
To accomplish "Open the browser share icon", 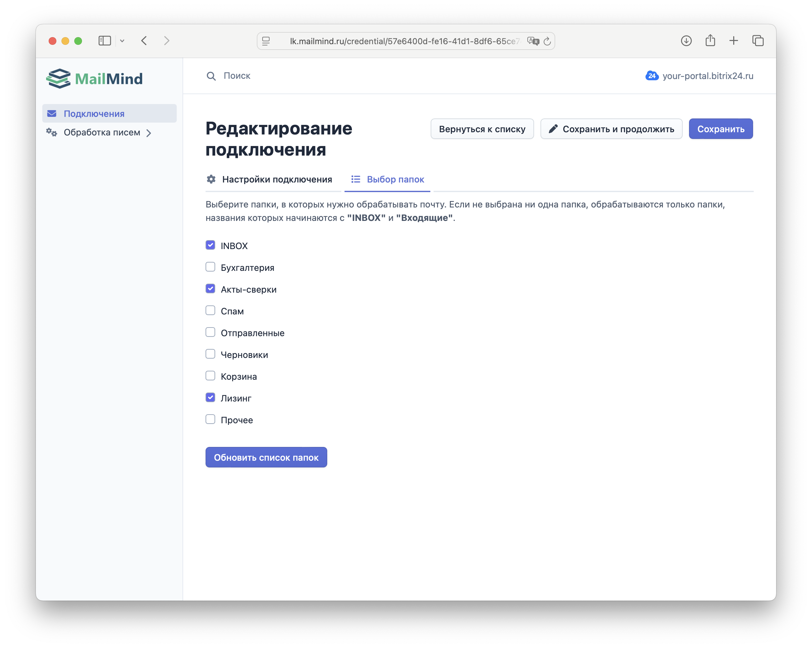I will pyautogui.click(x=710, y=41).
